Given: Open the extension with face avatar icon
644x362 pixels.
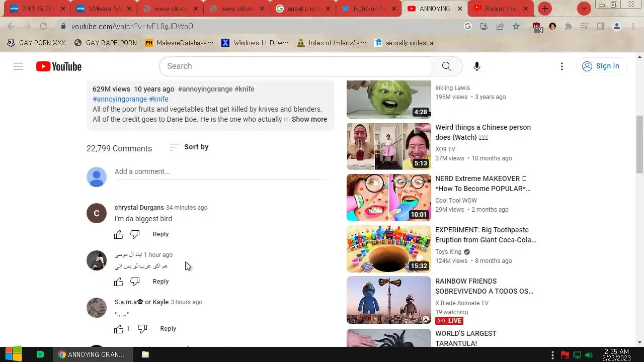Looking at the screenshot, I should 552,26.
